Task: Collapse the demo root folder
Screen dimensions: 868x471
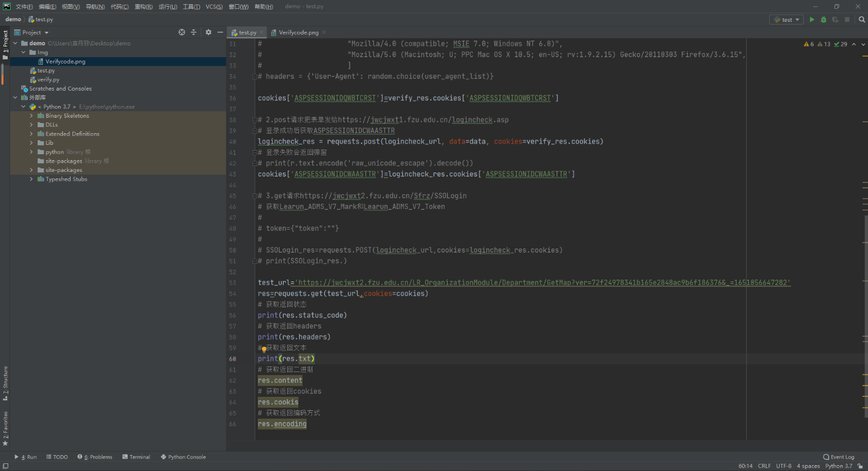Action: (15, 43)
